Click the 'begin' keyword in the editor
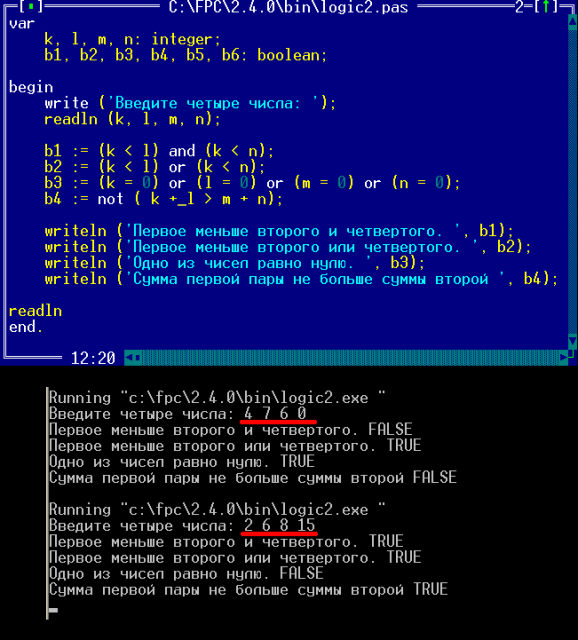Viewport: 578px width, 640px height. [x=31, y=87]
